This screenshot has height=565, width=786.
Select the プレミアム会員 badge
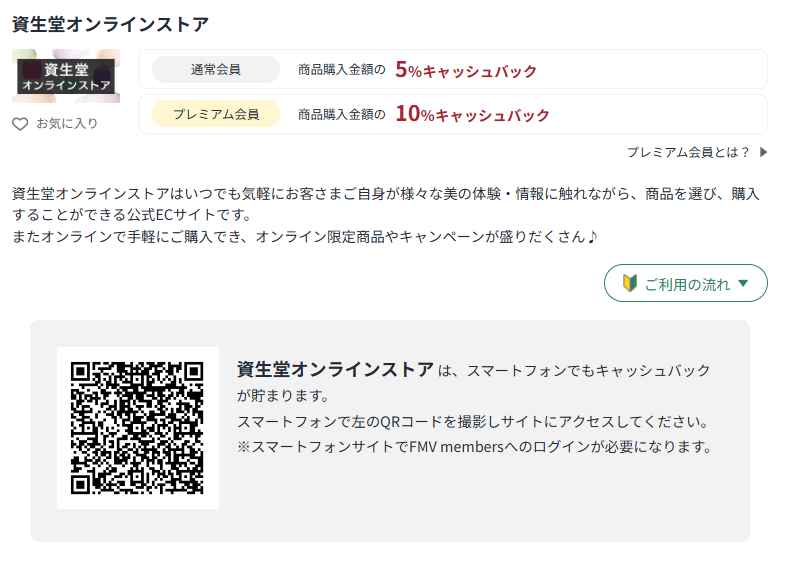216,114
